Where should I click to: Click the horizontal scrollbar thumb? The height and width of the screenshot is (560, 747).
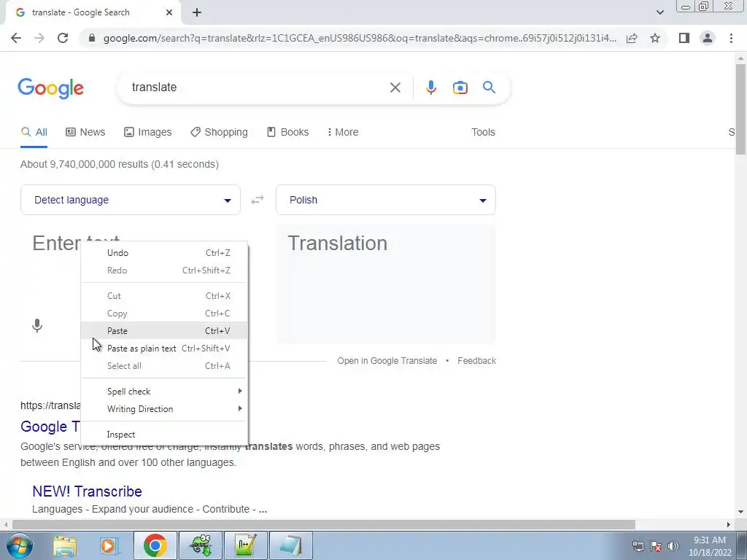coord(324,524)
